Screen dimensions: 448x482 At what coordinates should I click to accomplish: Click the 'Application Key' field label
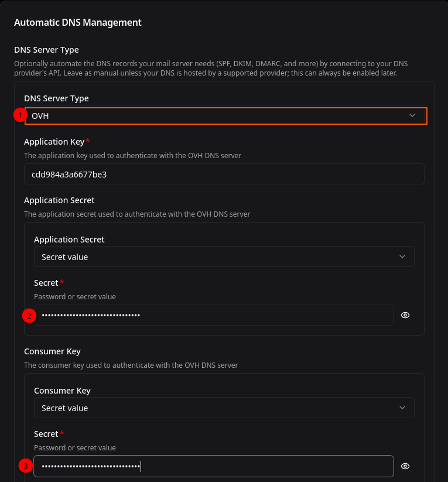tap(54, 142)
